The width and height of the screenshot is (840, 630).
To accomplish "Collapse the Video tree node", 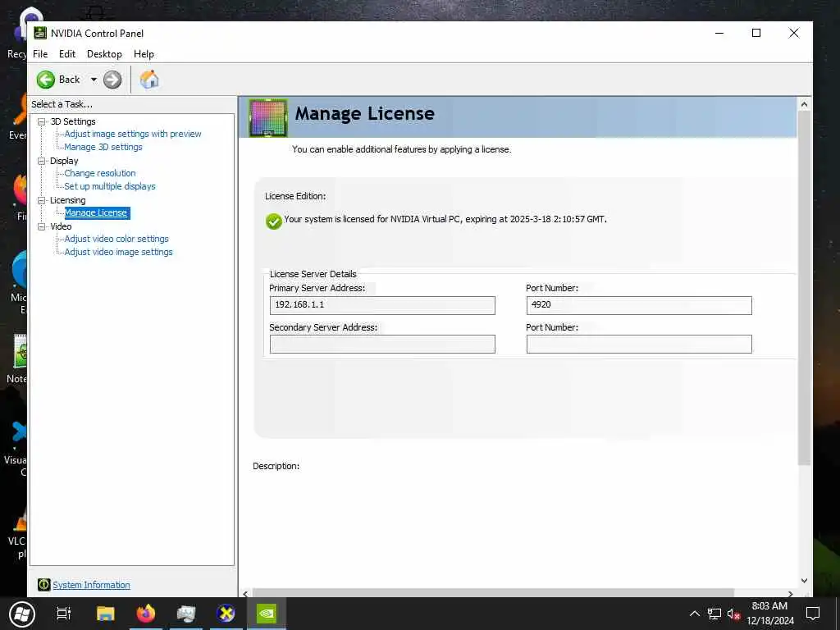I will [x=41, y=226].
